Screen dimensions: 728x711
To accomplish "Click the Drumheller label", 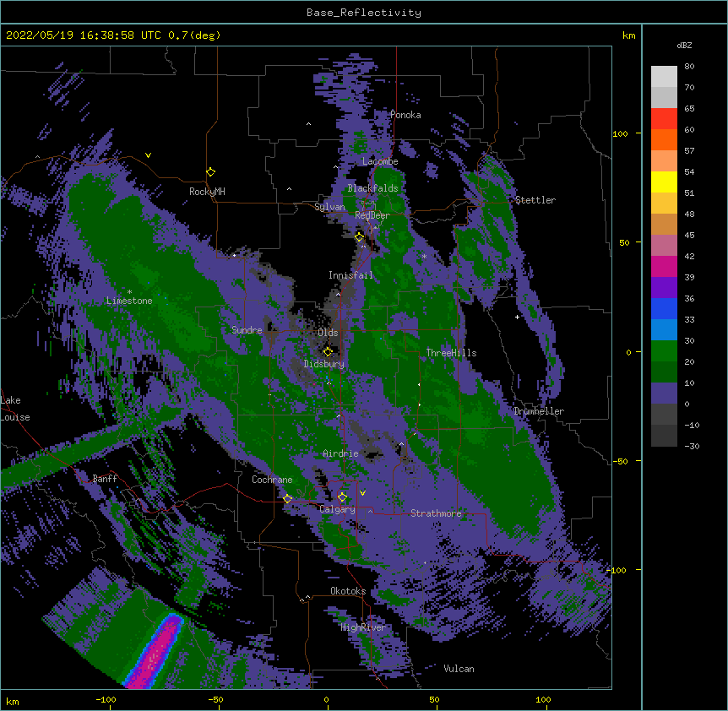I will click(539, 411).
